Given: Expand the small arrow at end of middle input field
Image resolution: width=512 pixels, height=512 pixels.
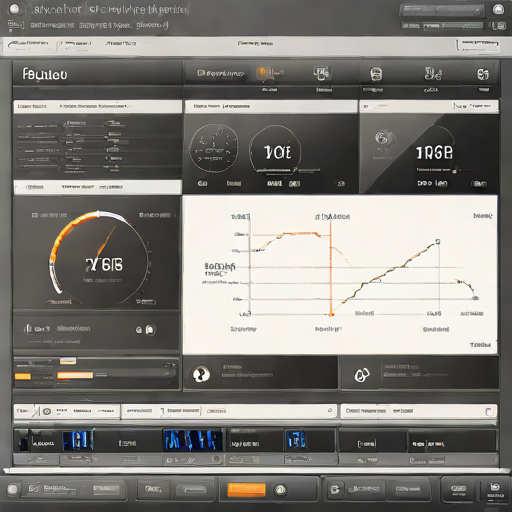Looking at the screenshot, I should pyautogui.click(x=330, y=411).
